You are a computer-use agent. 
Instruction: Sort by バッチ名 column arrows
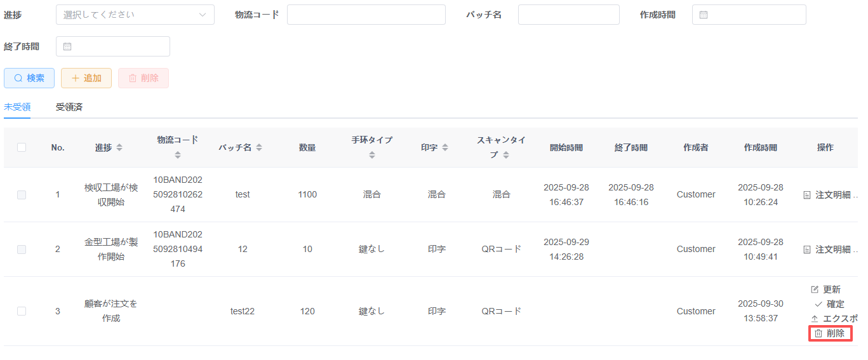(x=259, y=147)
